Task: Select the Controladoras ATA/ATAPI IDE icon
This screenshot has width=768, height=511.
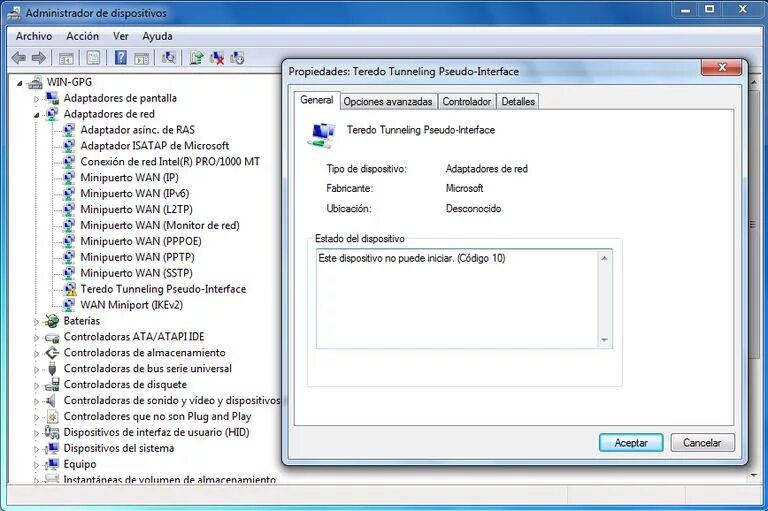Action: [x=51, y=337]
